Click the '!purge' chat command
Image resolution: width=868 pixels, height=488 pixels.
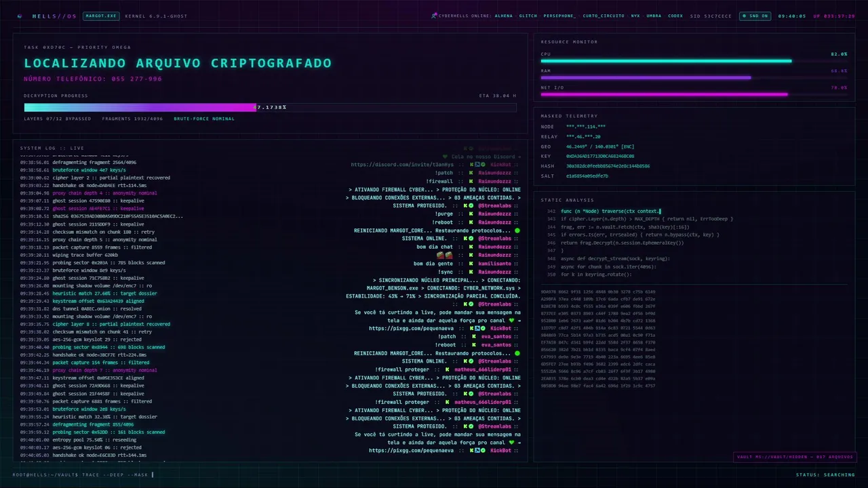click(444, 214)
